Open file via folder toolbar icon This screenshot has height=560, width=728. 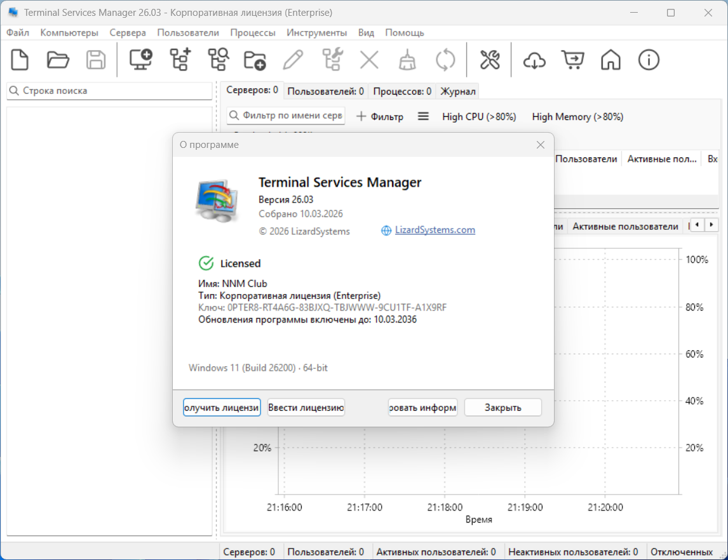click(58, 60)
